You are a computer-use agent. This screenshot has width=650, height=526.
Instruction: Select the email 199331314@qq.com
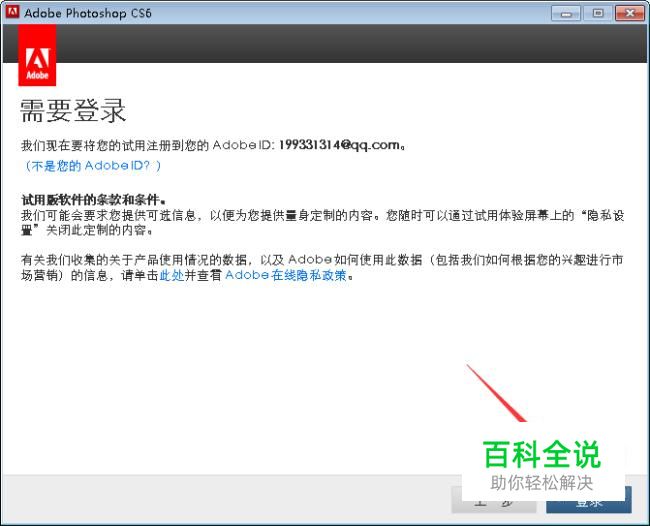[339, 145]
